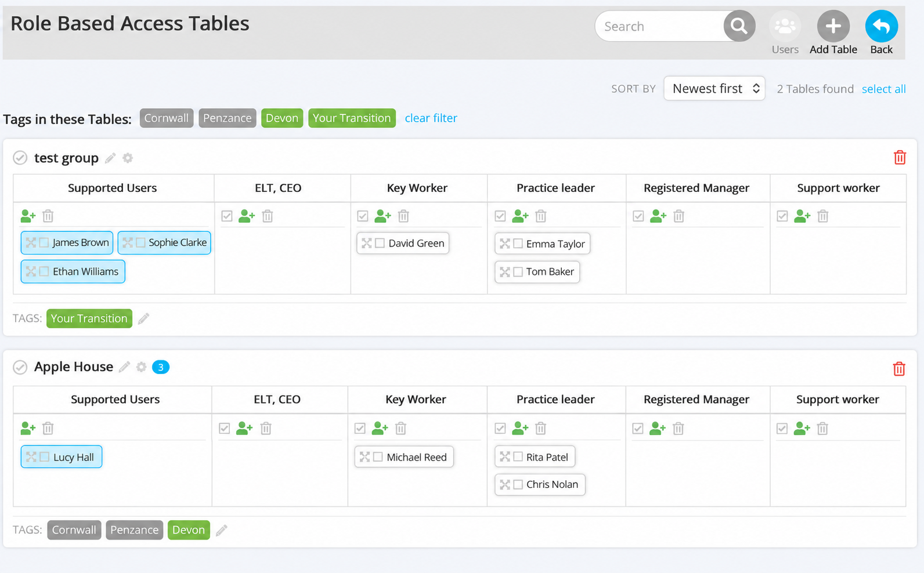Open the Newest first sort dropdown
The image size is (924, 573).
714,88
